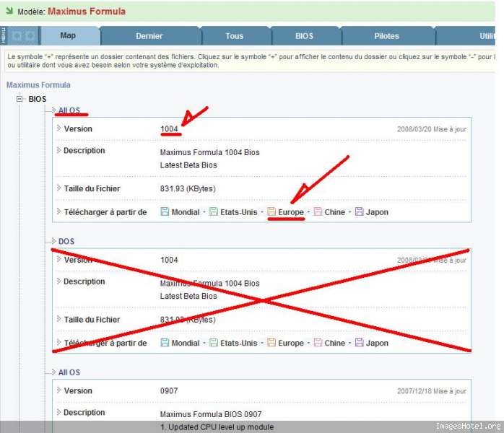Viewport: 504px width, 433px height.
Task: Click Japon disk icon in All OS 1004
Action: [359, 211]
